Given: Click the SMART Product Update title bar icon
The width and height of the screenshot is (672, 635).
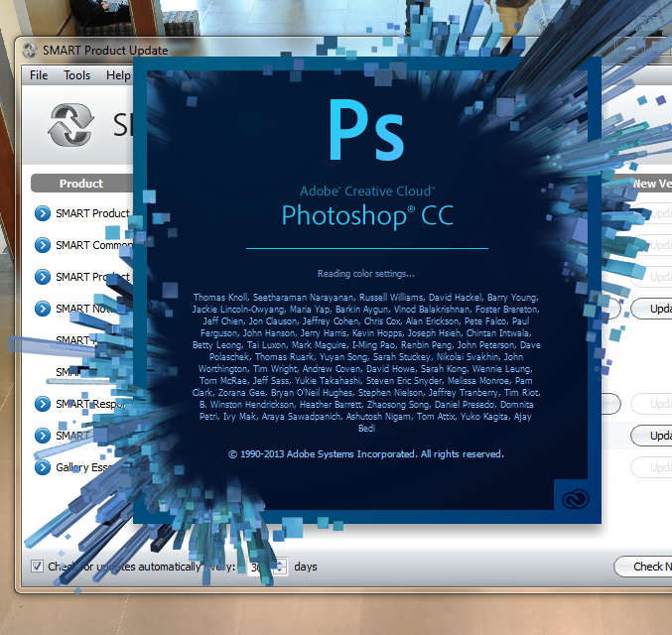Looking at the screenshot, I should 30,51.
